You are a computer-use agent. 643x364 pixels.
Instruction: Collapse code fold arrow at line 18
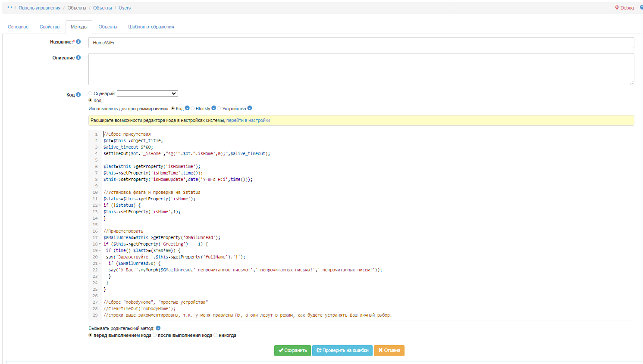click(x=100, y=244)
